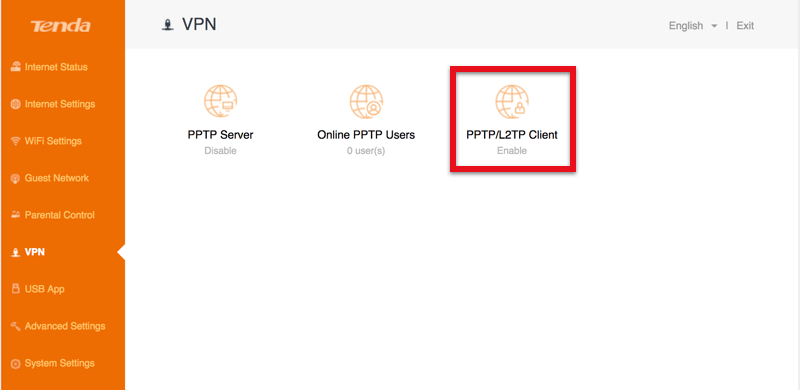800x390 pixels.
Task: Click the WiFi Settings signal icon
Action: coord(15,141)
